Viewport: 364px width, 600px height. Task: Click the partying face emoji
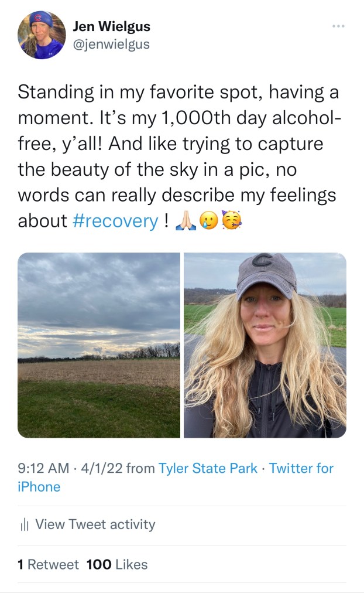(x=232, y=221)
